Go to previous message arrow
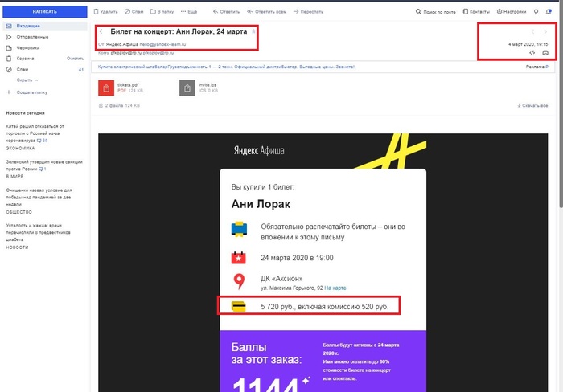This screenshot has height=392, width=563. coord(532,32)
